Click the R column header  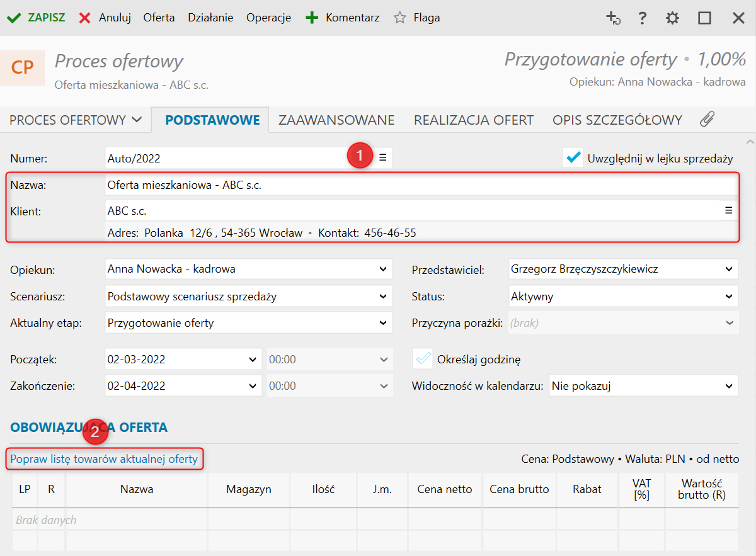(x=52, y=489)
